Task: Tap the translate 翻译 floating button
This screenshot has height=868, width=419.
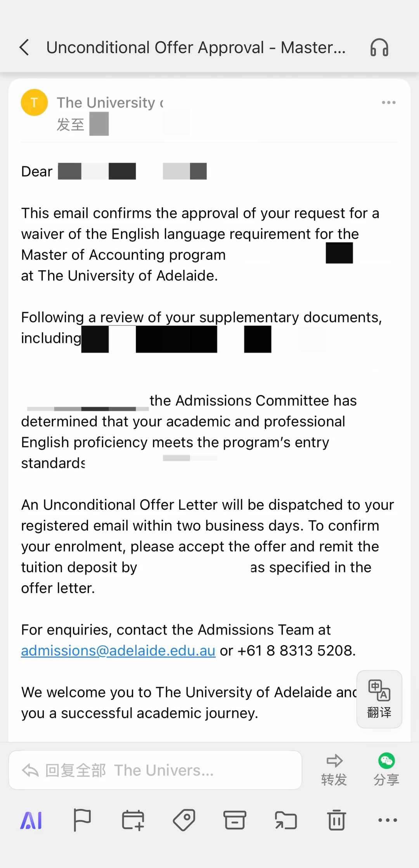Action: coord(379,699)
